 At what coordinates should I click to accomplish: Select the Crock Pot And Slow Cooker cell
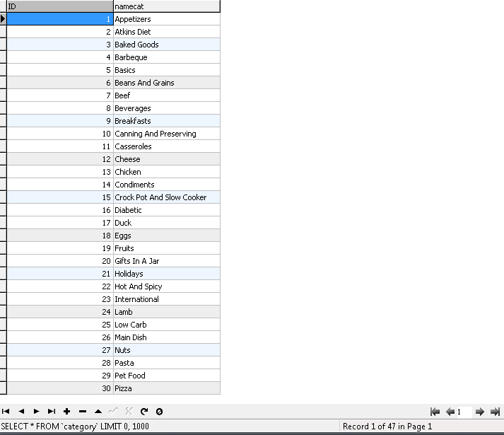coord(166,197)
